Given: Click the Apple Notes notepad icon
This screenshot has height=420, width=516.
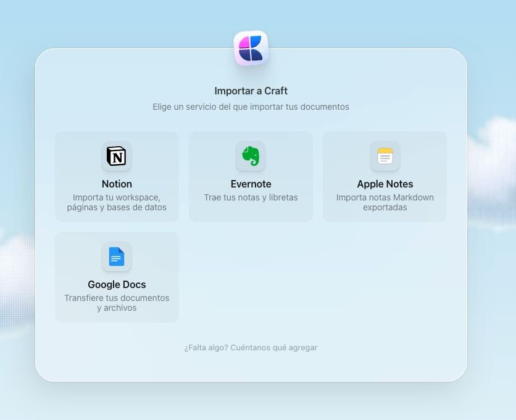Looking at the screenshot, I should point(385,156).
